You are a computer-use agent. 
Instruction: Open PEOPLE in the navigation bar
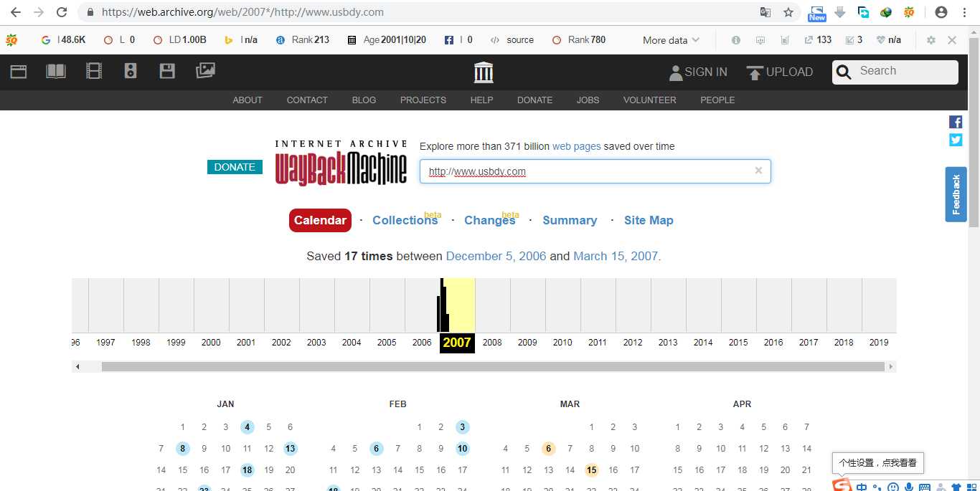coord(717,100)
